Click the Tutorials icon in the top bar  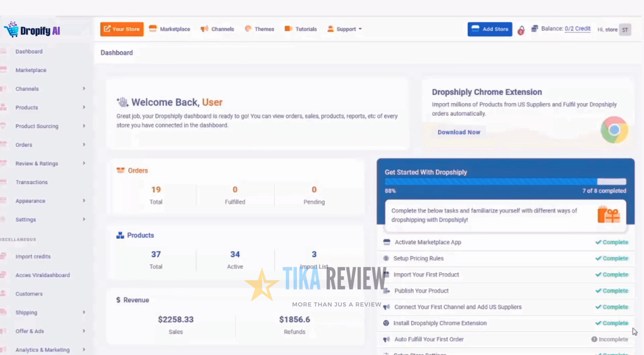(288, 28)
